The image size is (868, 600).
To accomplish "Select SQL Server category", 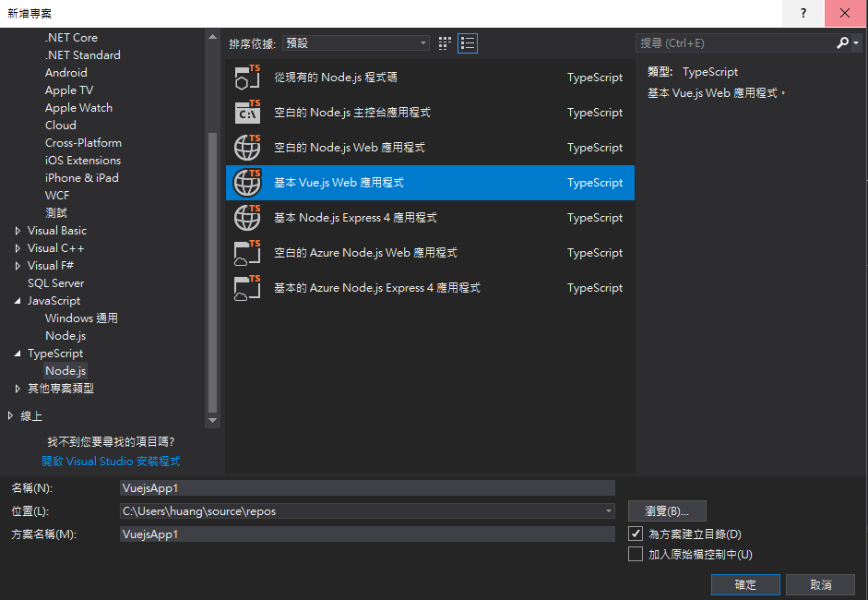I will tap(56, 283).
